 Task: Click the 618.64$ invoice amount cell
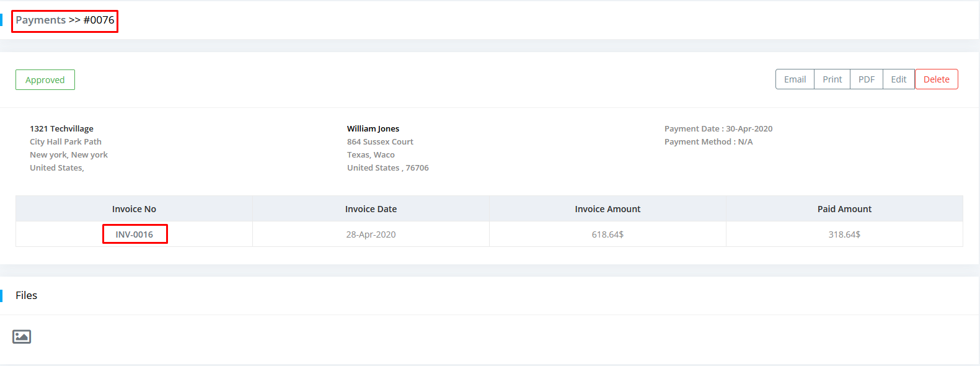click(607, 234)
